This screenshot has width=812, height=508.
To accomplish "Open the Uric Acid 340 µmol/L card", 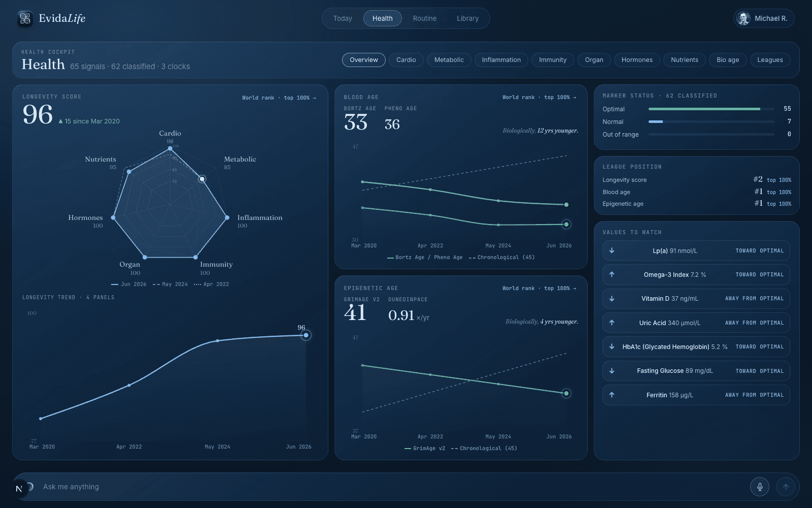I will (x=696, y=323).
